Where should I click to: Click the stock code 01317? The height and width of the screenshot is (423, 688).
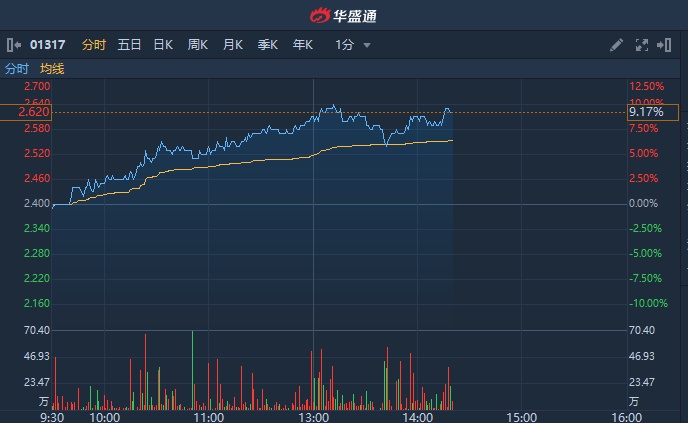coord(48,45)
